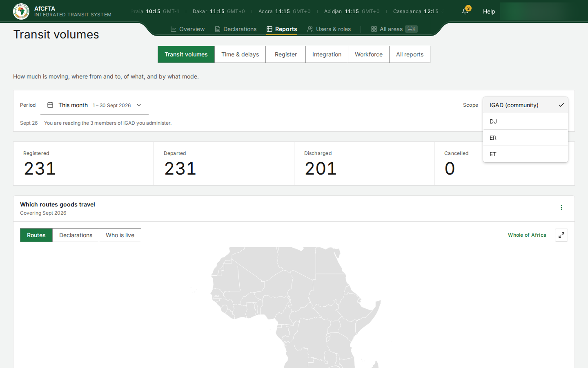Switch to the Integration report tab
588x368 pixels.
pos(327,54)
